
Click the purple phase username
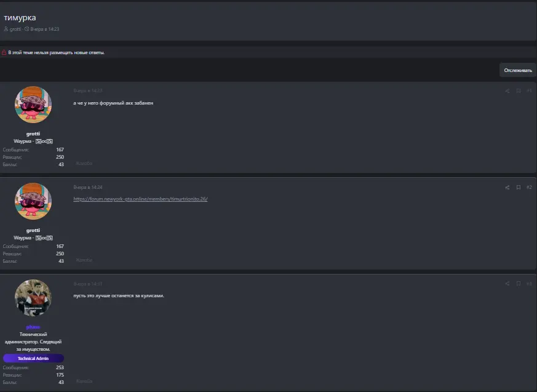coord(33,327)
